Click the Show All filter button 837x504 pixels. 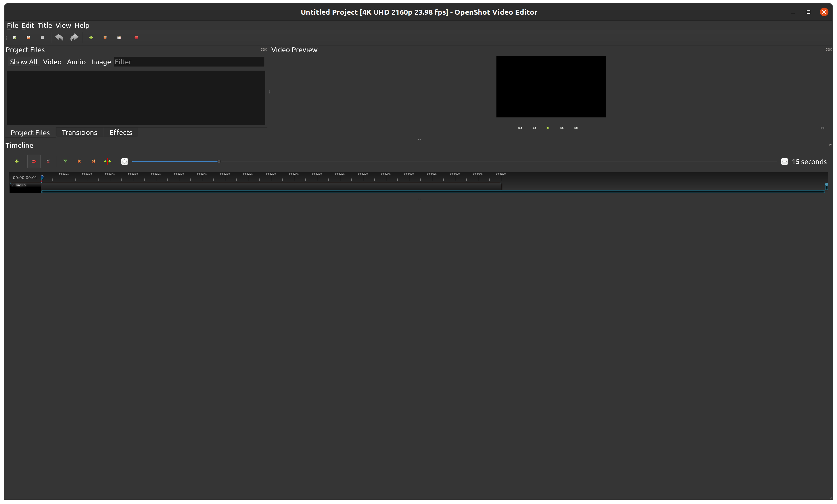coord(23,62)
